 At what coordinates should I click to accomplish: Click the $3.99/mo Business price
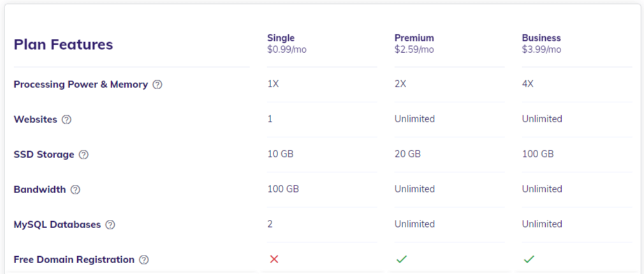541,50
